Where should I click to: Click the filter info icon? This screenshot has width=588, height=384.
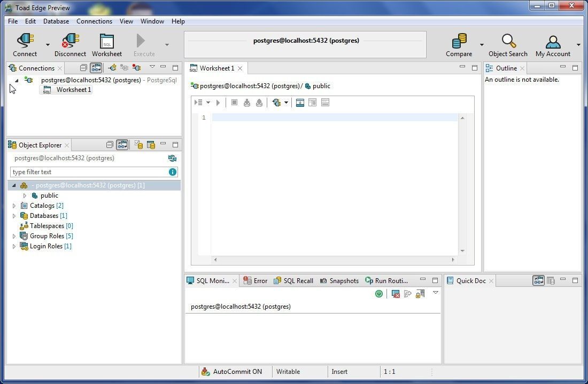coord(173,171)
